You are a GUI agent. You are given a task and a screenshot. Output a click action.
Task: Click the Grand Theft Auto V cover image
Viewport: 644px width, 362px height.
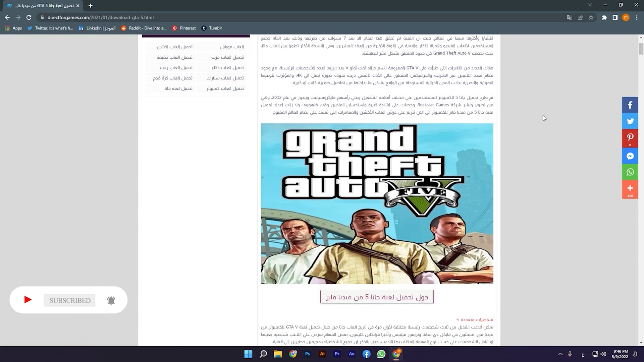point(377,204)
